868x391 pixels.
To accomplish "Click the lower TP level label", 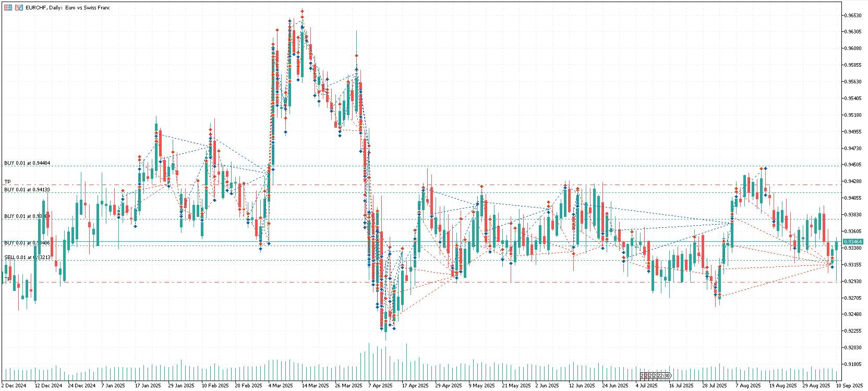I will pyautogui.click(x=7, y=279).
